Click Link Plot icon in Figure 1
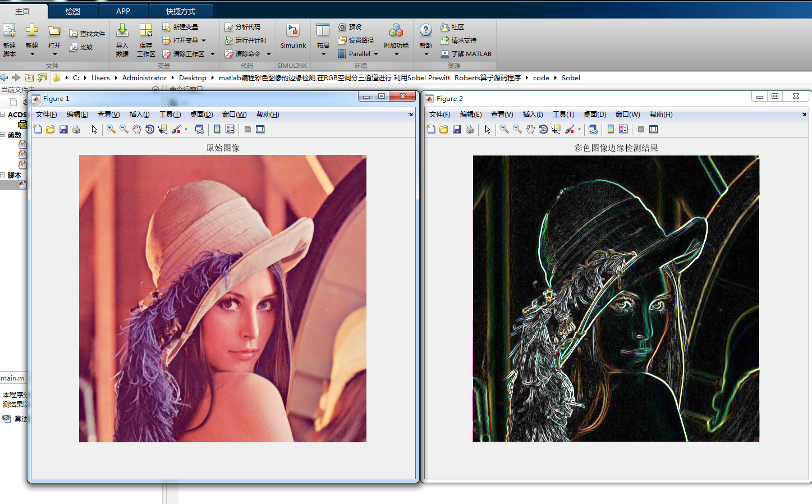The image size is (812, 504). point(199,129)
